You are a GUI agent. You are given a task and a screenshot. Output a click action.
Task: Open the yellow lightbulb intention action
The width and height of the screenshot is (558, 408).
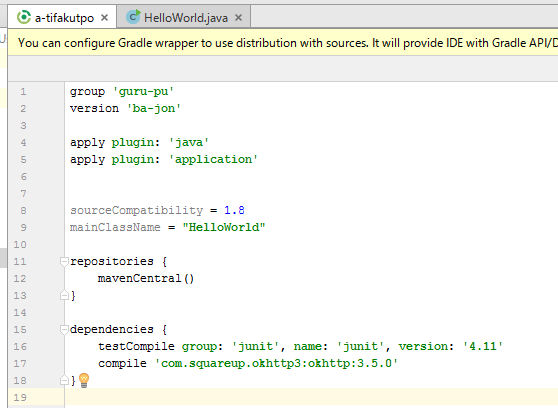pyautogui.click(x=84, y=380)
